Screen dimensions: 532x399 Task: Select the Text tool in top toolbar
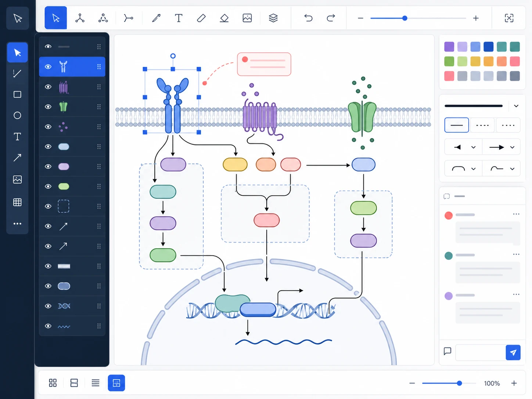(x=179, y=18)
